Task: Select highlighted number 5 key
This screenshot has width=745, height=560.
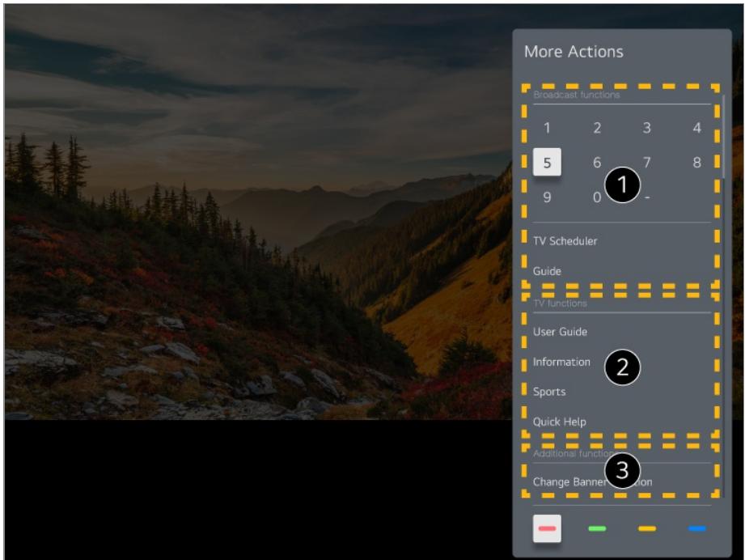Action: pyautogui.click(x=547, y=163)
